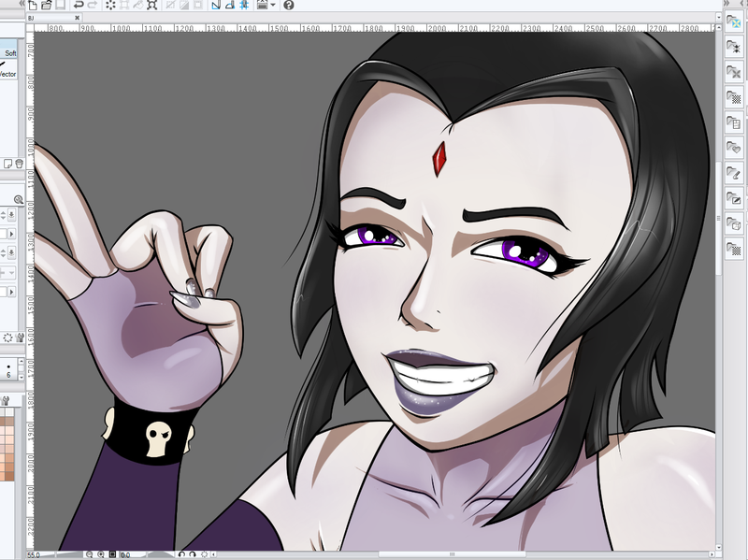Rotate the canvas right
Screen dimensions: 748x560
tap(193, 554)
